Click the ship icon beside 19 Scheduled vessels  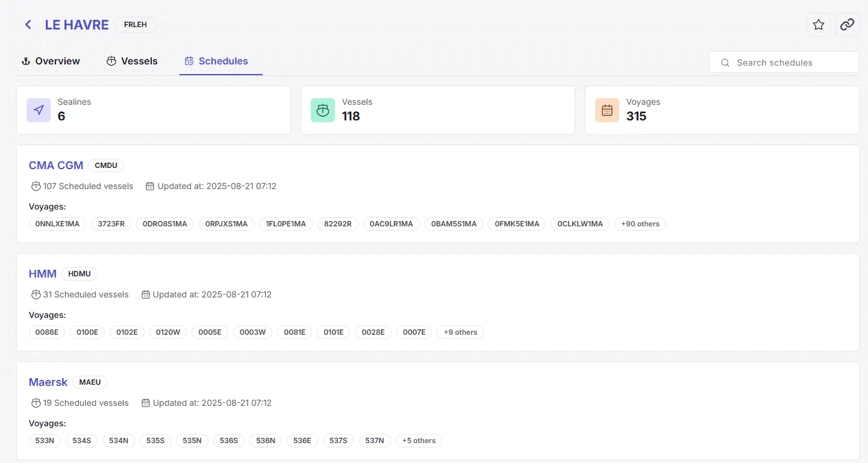[36, 403]
